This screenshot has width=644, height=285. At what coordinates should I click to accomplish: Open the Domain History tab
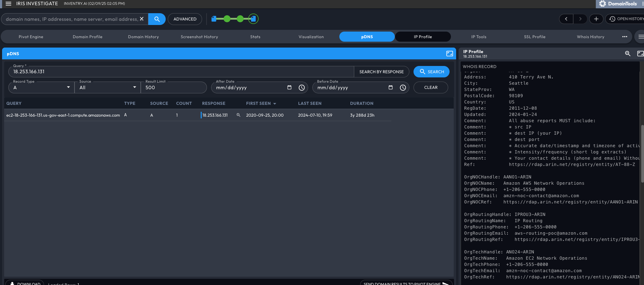[143, 37]
